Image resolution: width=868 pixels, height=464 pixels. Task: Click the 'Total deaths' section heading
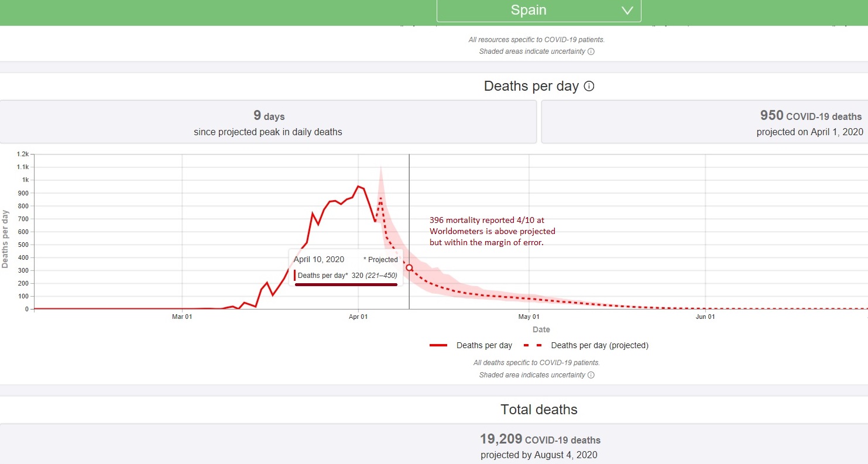(x=539, y=410)
